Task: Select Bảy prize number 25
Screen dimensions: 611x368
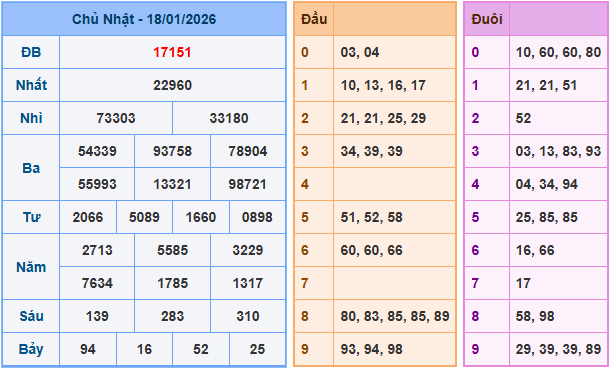Action: [x=257, y=349]
